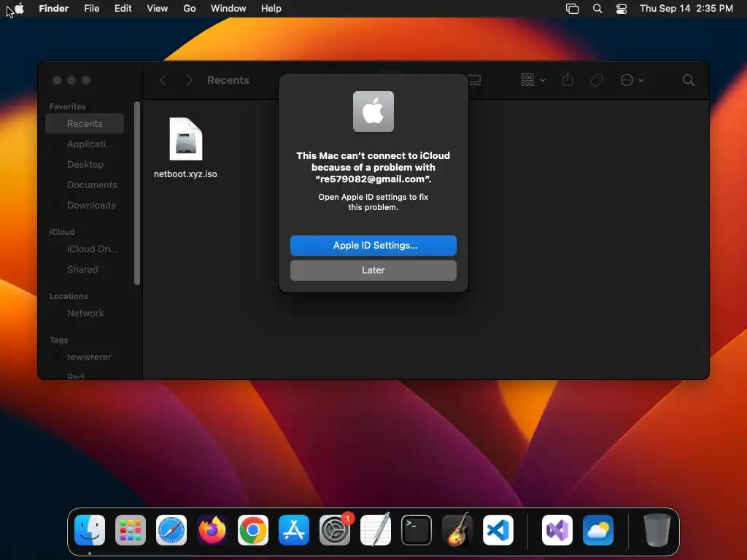
Task: Click the Finder sidebar scrollbar
Action: click(x=137, y=193)
